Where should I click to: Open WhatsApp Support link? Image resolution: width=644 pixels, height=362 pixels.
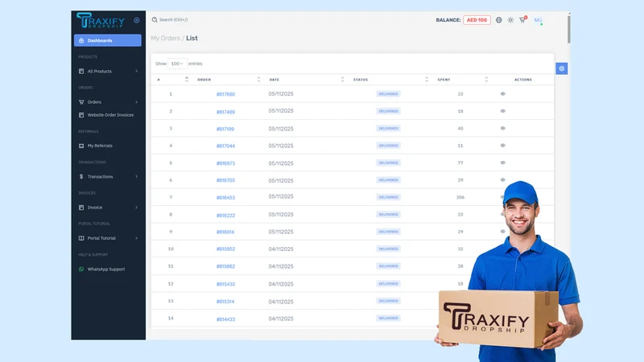[x=106, y=269]
